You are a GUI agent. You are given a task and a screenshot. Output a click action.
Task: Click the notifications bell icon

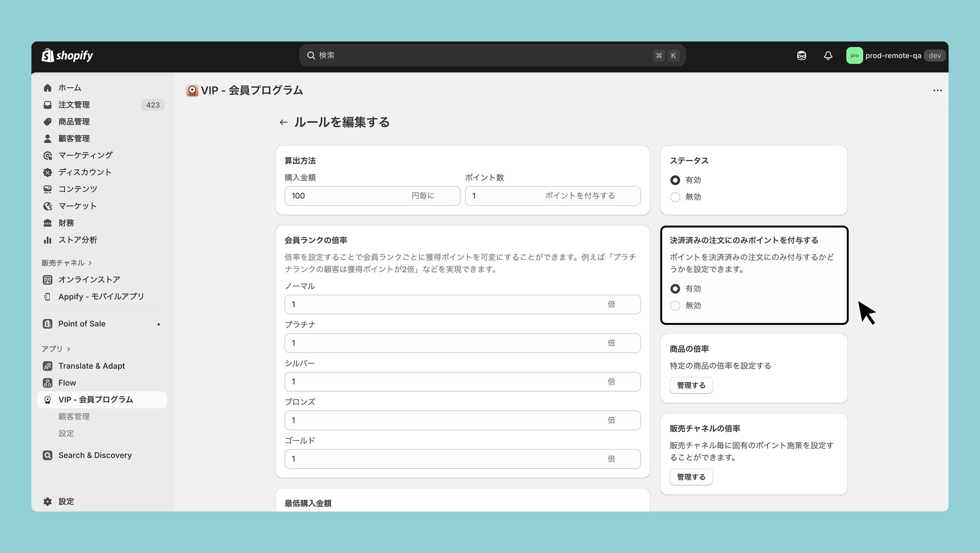pyautogui.click(x=828, y=56)
